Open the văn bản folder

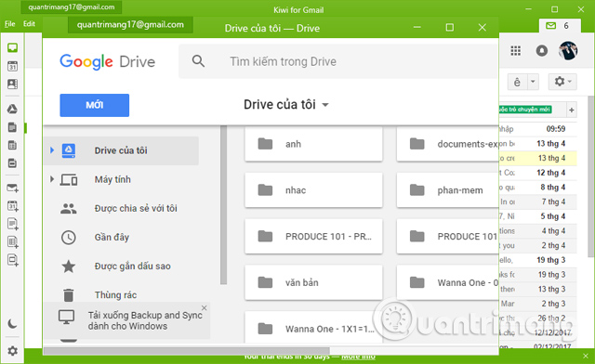point(313,283)
